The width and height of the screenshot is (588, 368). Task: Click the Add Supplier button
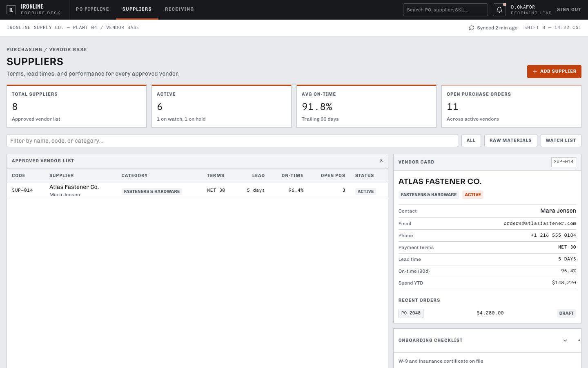[554, 71]
